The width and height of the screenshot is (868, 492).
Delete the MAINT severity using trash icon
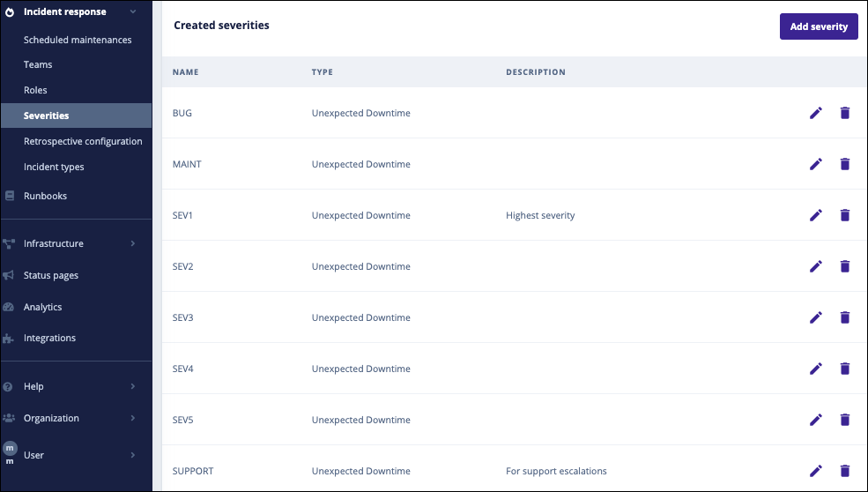(845, 164)
